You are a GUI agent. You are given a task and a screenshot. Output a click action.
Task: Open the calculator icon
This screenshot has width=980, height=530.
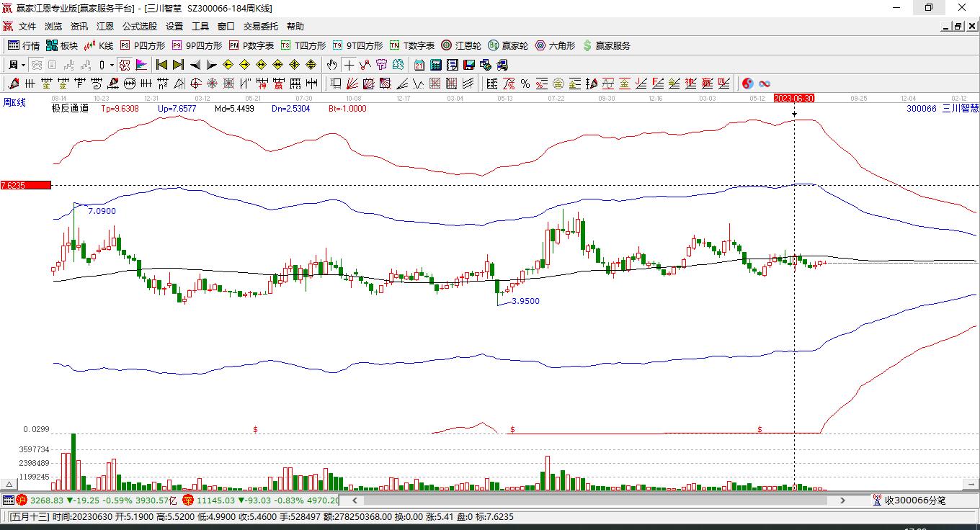435,65
